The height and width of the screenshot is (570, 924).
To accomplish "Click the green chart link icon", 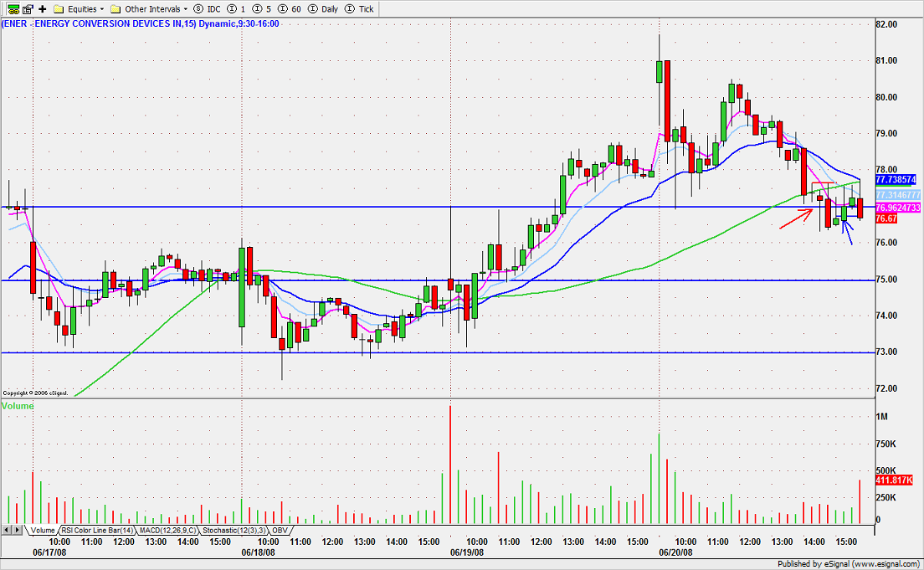I will [x=13, y=9].
